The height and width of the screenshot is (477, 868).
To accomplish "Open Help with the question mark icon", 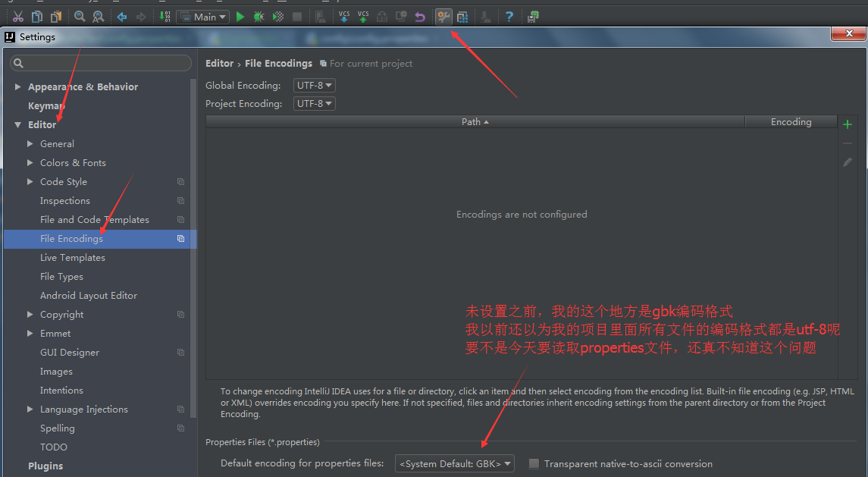I will pos(509,17).
